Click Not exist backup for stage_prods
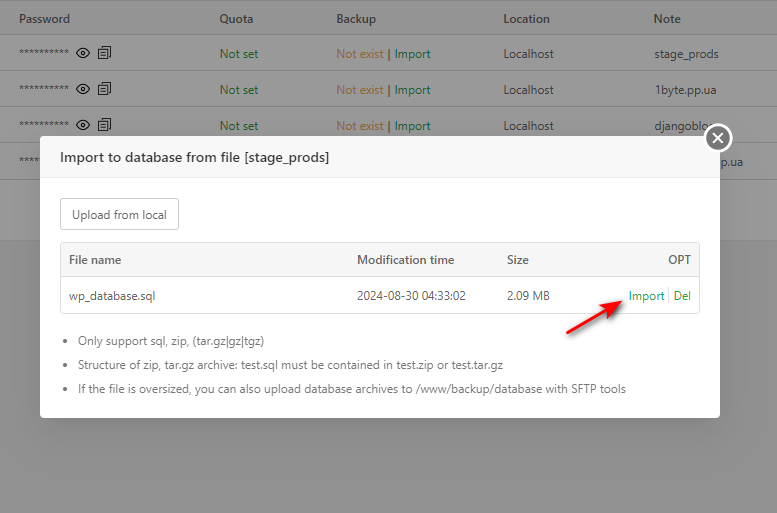The image size is (777, 513). pyautogui.click(x=360, y=54)
